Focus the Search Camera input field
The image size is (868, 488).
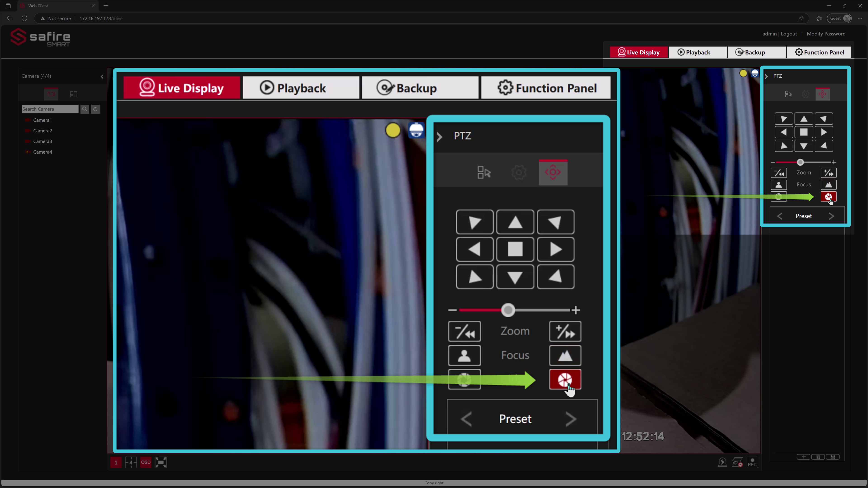point(50,109)
